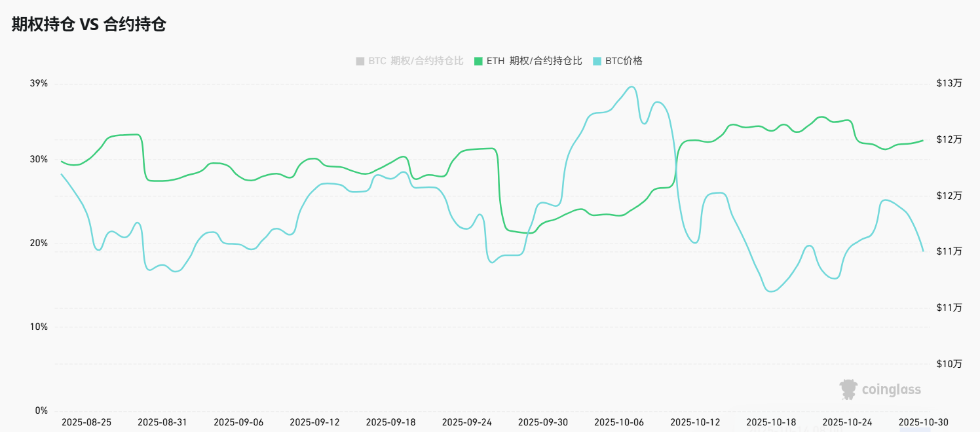Image resolution: width=980 pixels, height=432 pixels.
Task: Click the $10万 right axis label
Action: pyautogui.click(x=949, y=363)
